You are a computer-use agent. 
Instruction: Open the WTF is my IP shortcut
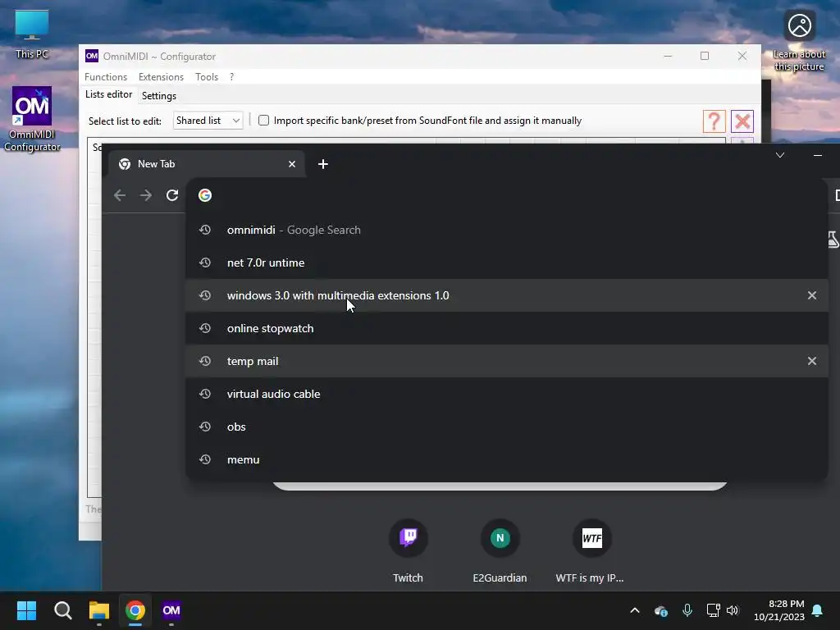click(591, 550)
